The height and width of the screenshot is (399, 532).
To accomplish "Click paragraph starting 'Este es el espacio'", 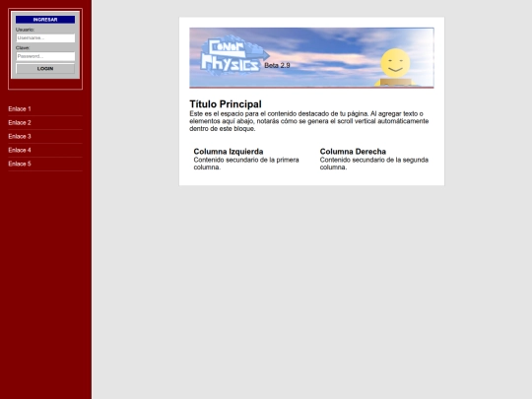I will (x=309, y=121).
